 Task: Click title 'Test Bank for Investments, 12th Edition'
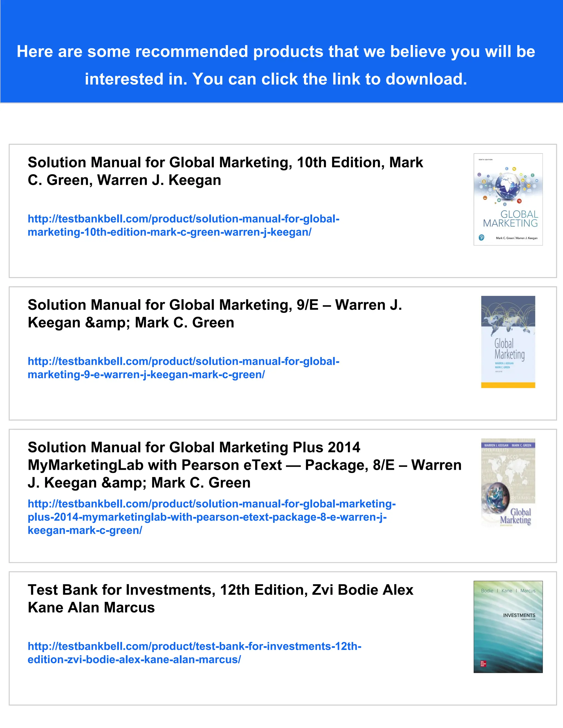click(220, 599)
